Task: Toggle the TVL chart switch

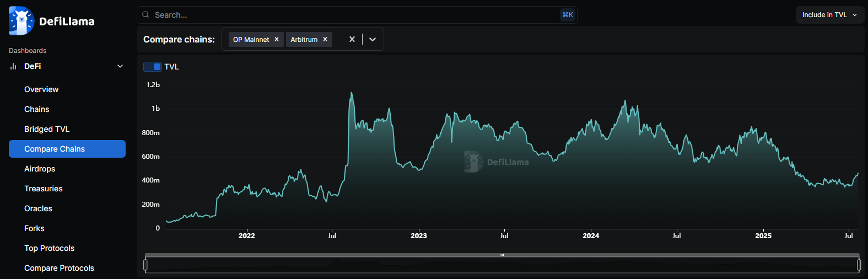Action: 153,67
